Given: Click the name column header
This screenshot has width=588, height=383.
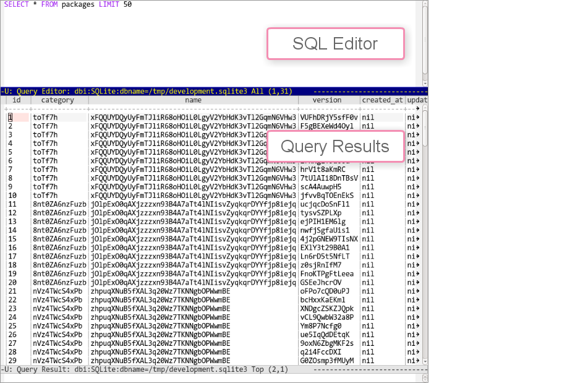Looking at the screenshot, I should [x=193, y=100].
